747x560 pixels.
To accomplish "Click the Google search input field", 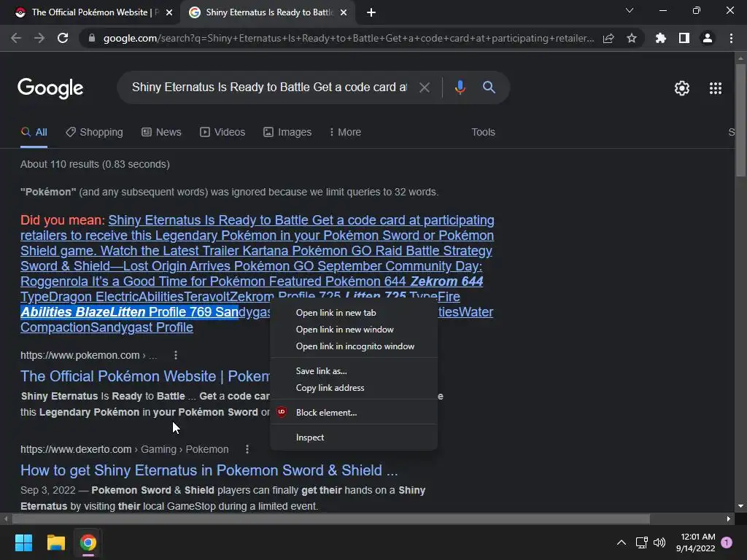I will point(270,87).
